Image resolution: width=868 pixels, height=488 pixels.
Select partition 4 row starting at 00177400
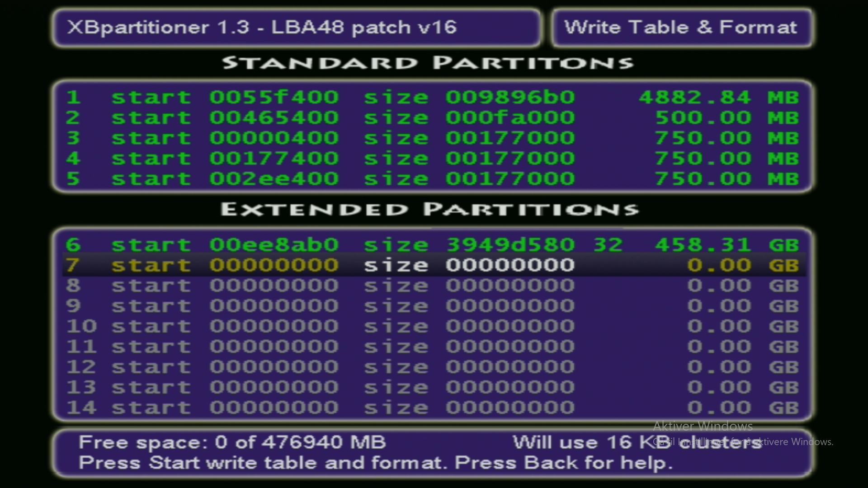[432, 158]
